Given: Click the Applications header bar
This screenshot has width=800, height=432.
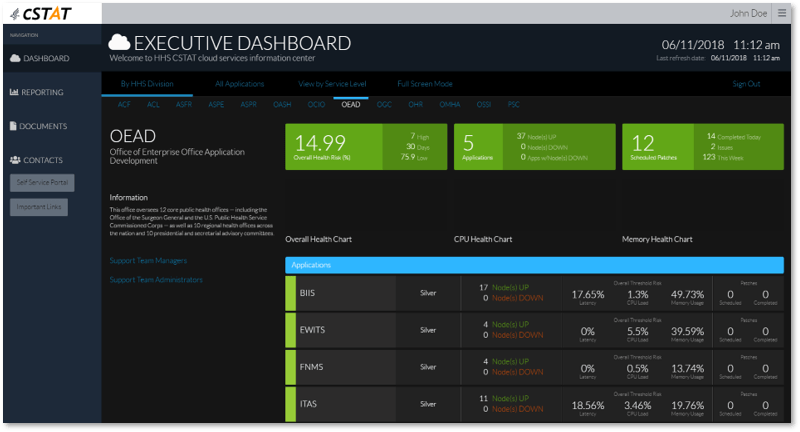Looking at the screenshot, I should pyautogui.click(x=534, y=265).
